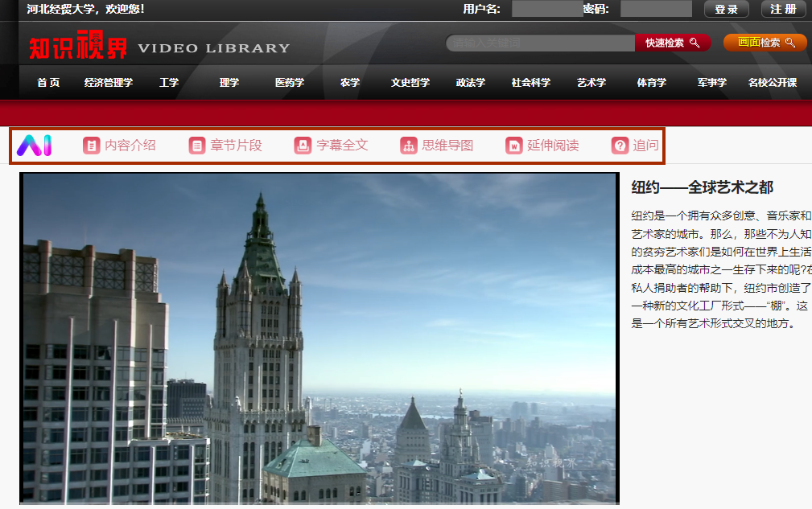
Task: Open the 艺术学 navigation category
Action: coord(591,82)
